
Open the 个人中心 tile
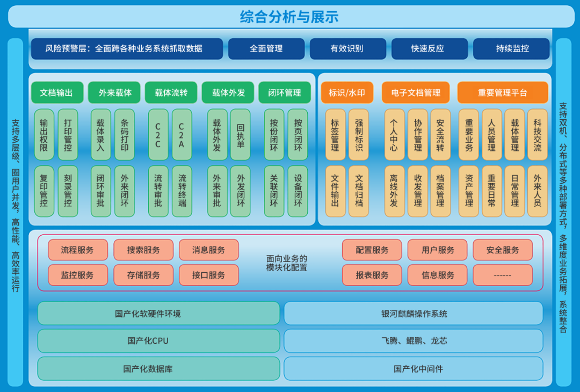pos(394,134)
